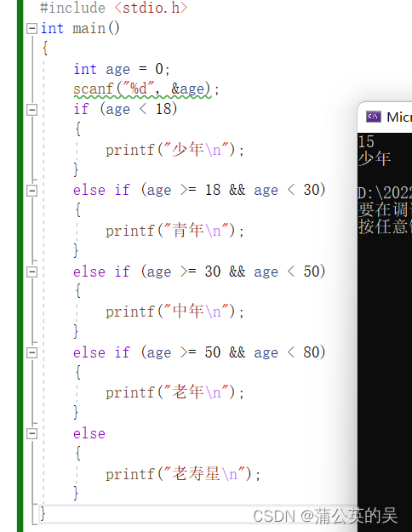412x532 pixels.
Task: Collapse the int main() function block
Action: [31, 28]
